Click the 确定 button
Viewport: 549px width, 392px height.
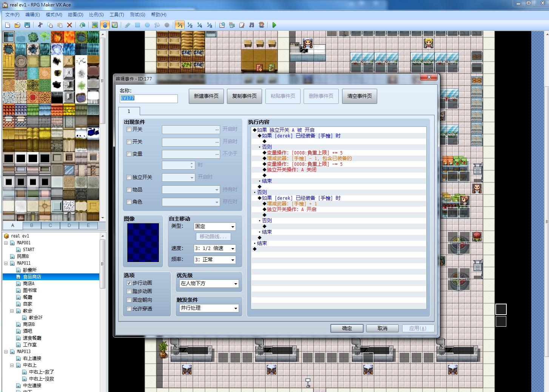click(x=347, y=329)
